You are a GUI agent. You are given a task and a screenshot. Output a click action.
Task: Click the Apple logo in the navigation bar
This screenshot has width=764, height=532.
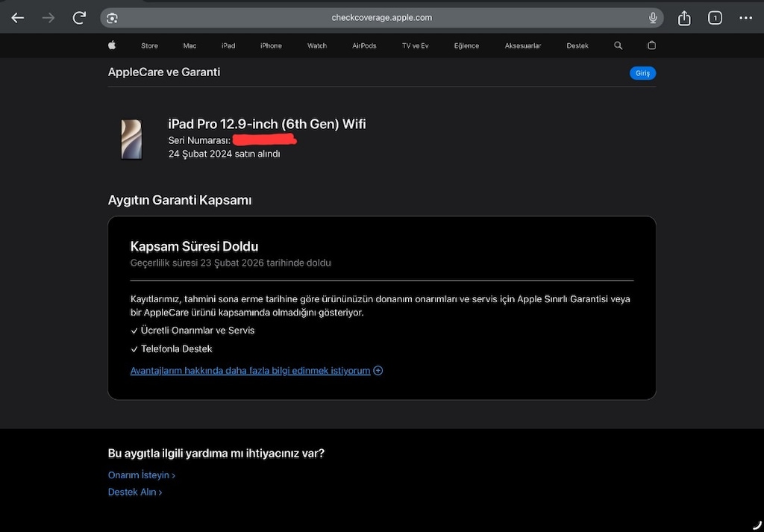pyautogui.click(x=112, y=46)
